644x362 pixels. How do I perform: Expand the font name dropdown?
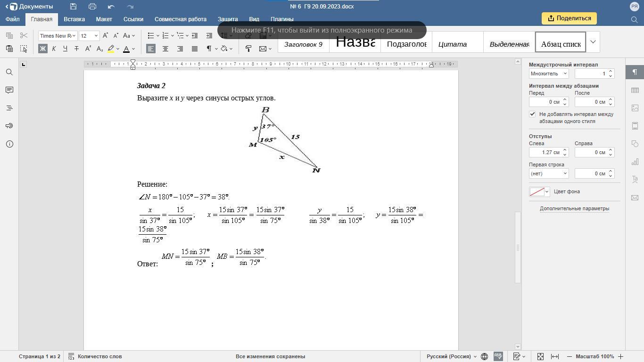click(74, 36)
